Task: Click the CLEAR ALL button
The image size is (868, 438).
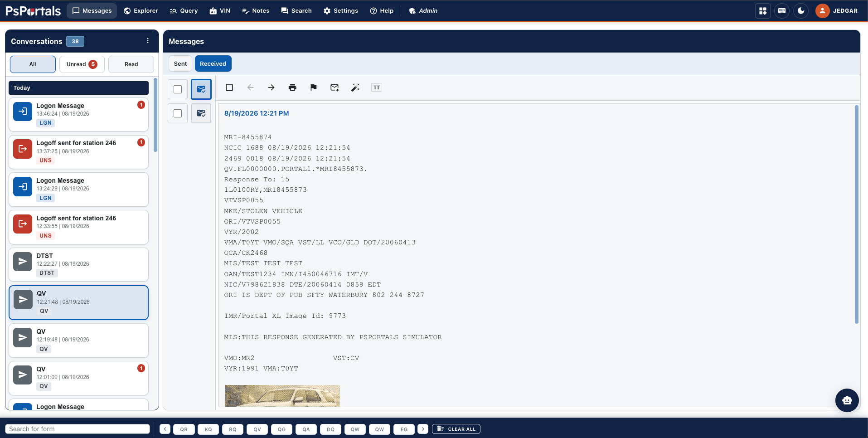Action: point(456,429)
